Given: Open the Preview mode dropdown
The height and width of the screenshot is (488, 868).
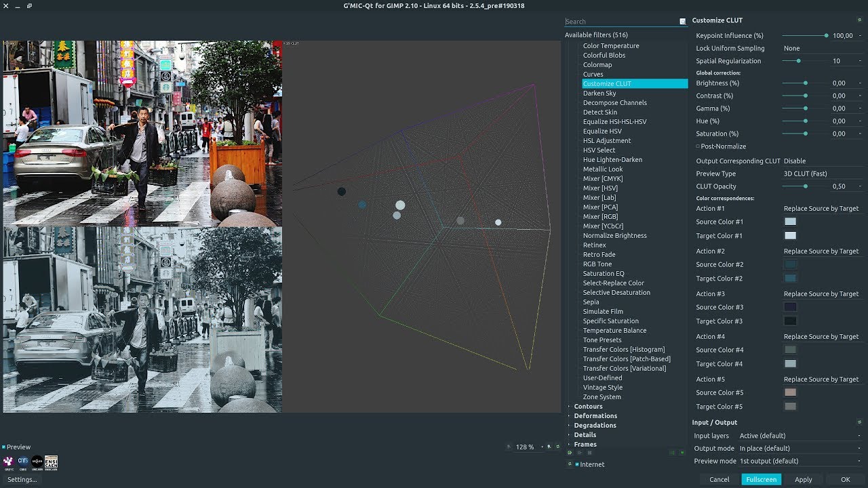Looking at the screenshot, I should (x=800, y=461).
